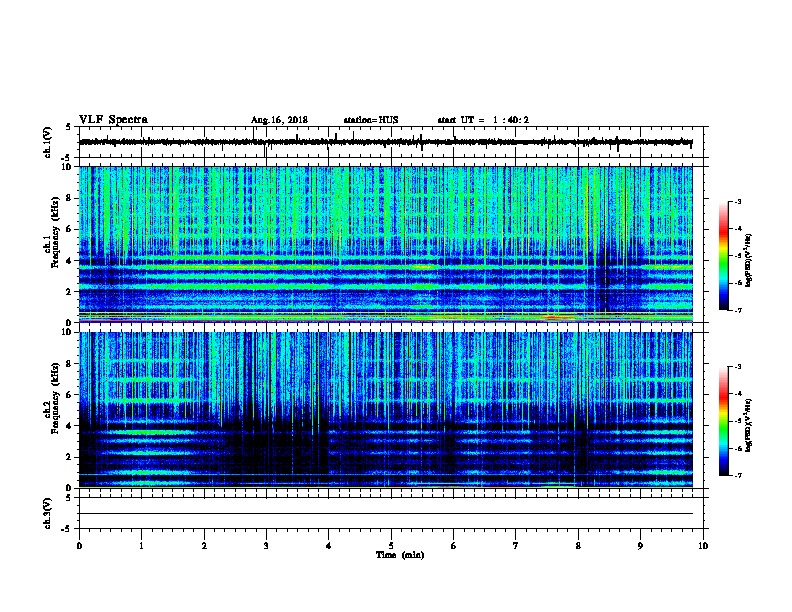Viewport: 792px width, 612px height.
Task: Click the "VLF Spectra" plot title
Action: tap(113, 120)
